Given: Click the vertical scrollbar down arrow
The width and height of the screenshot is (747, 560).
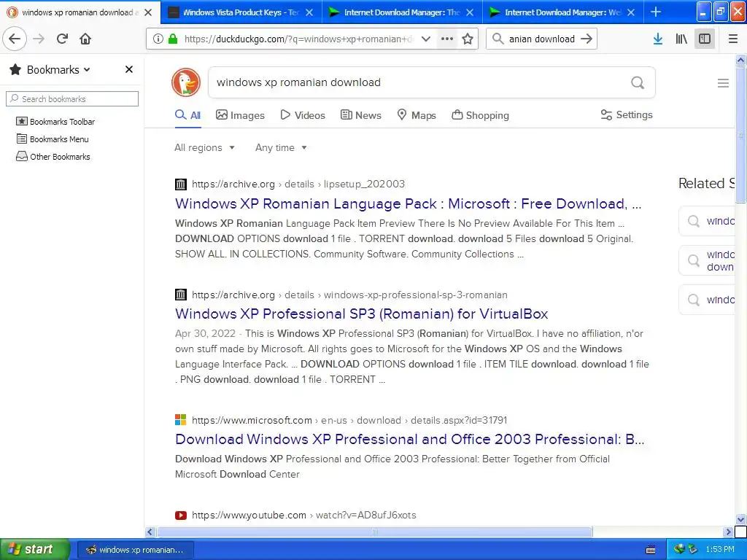Looking at the screenshot, I should click(740, 519).
